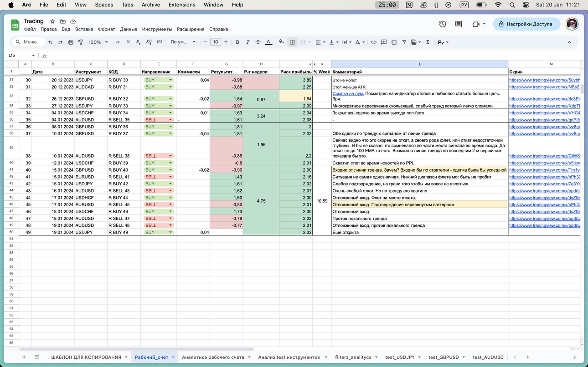Check cloud document status icon

73,21
